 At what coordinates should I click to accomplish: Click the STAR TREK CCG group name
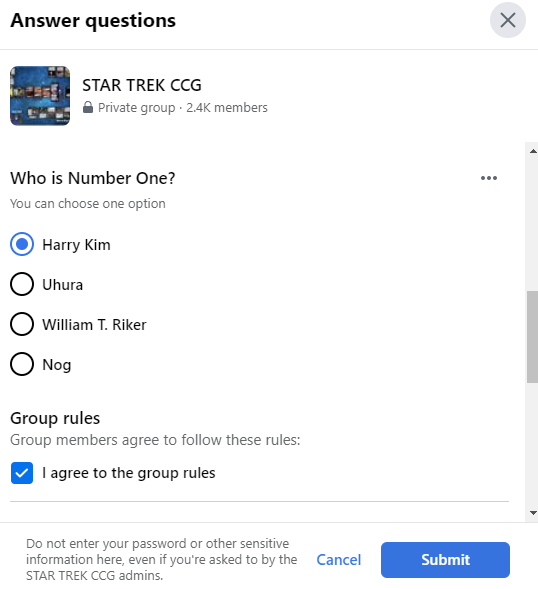[142, 85]
